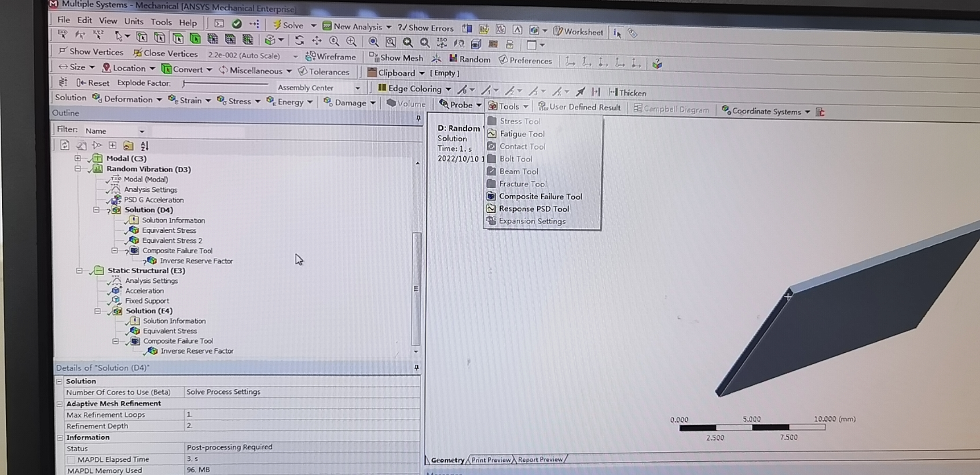The height and width of the screenshot is (475, 980).
Task: Click the Rotate view tool icon
Action: pyautogui.click(x=300, y=40)
